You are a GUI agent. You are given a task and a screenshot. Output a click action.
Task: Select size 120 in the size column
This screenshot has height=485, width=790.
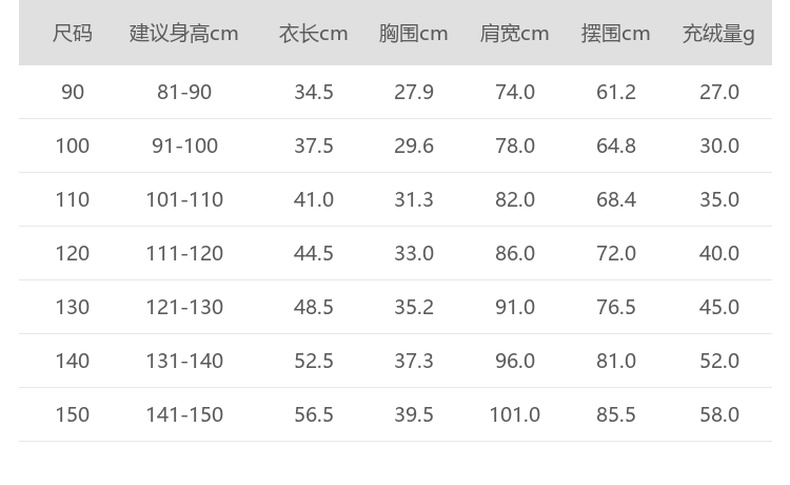tap(72, 254)
